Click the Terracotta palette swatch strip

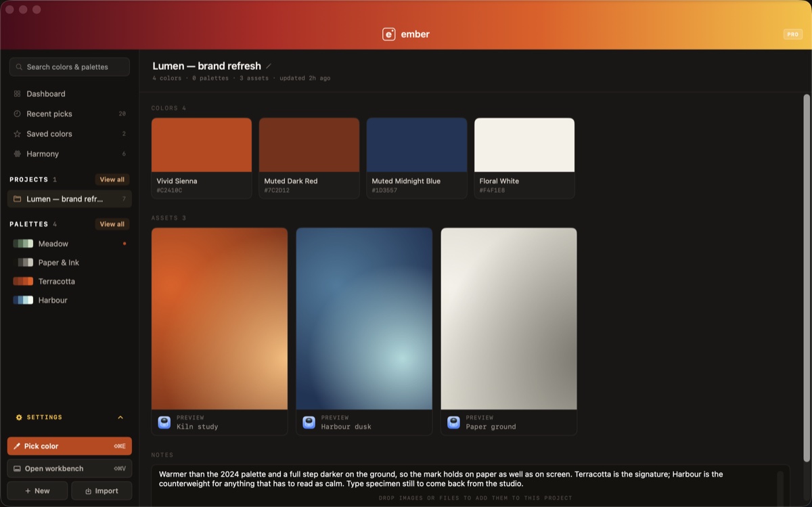coord(23,282)
